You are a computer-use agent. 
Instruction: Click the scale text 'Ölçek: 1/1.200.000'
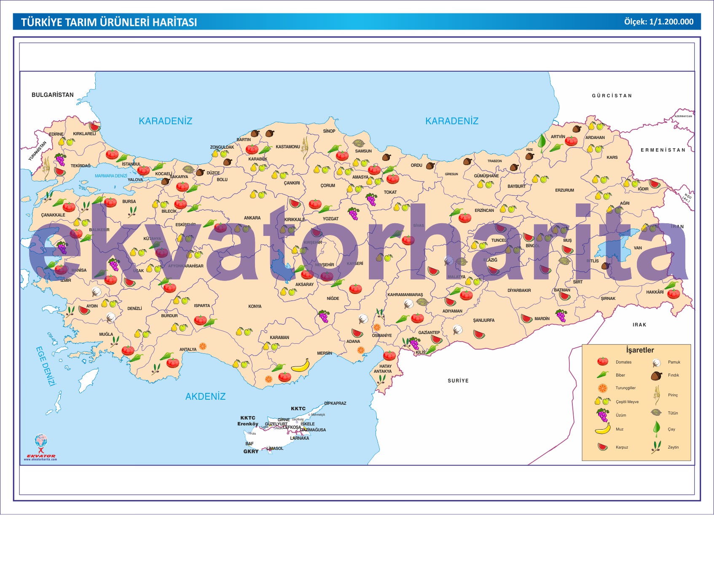pyautogui.click(x=659, y=21)
